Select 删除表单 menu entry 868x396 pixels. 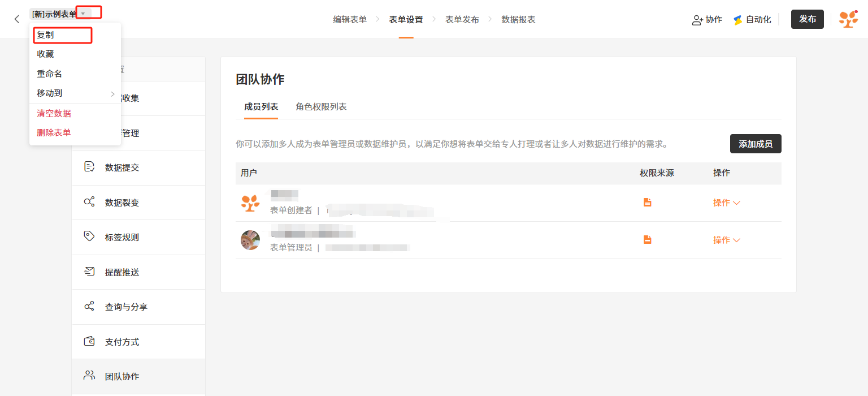pos(75,133)
